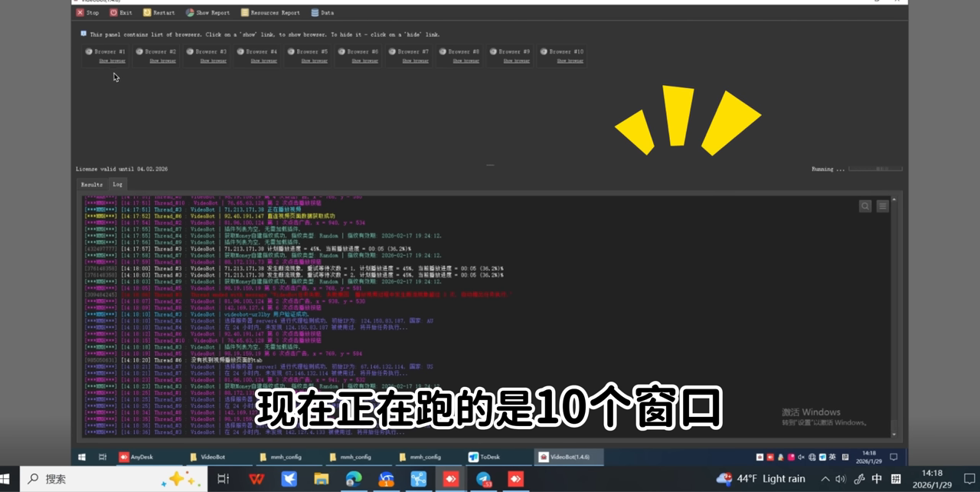980x492 pixels.
Task: Click the host taskbar 搜索 search box
Action: [113, 479]
